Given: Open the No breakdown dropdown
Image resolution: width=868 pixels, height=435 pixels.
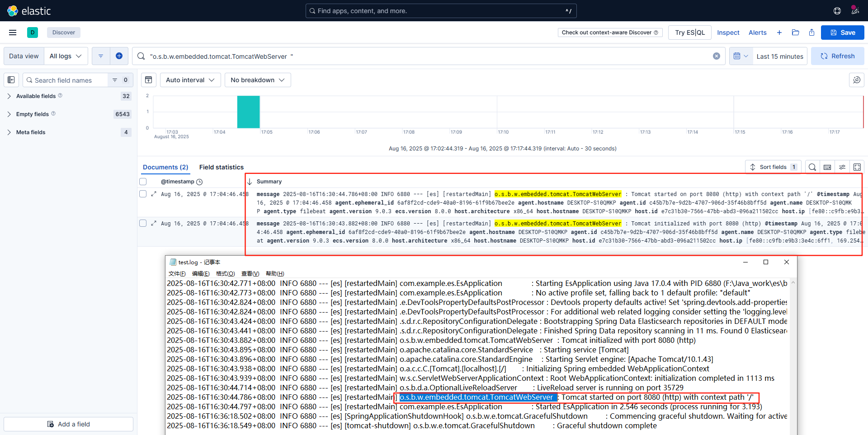Looking at the screenshot, I should (257, 80).
